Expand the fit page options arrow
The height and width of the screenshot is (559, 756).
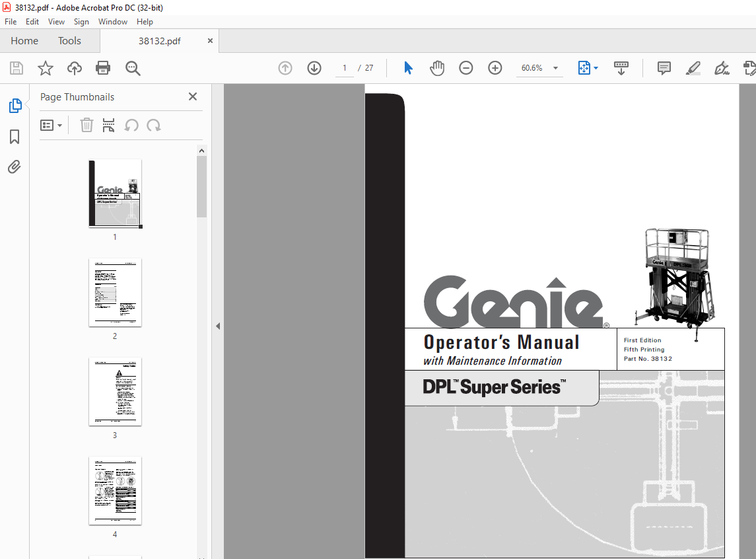tap(596, 68)
